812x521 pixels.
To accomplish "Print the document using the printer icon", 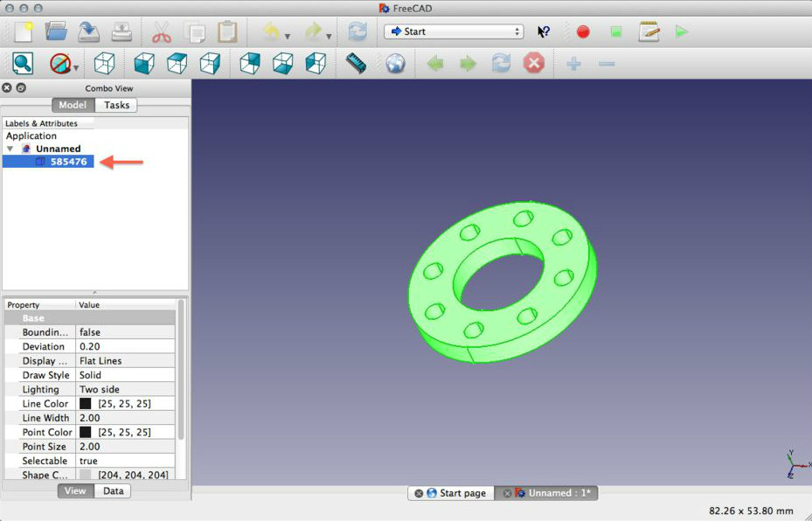I will click(121, 32).
